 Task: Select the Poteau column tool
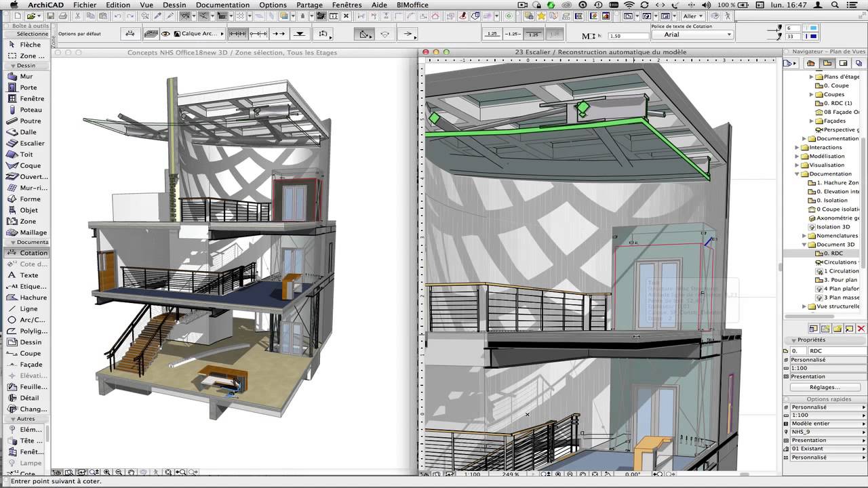25,110
